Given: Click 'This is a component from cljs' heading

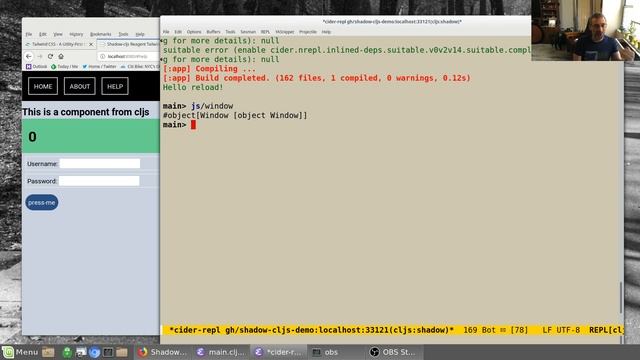Looking at the screenshot, I should point(86,112).
